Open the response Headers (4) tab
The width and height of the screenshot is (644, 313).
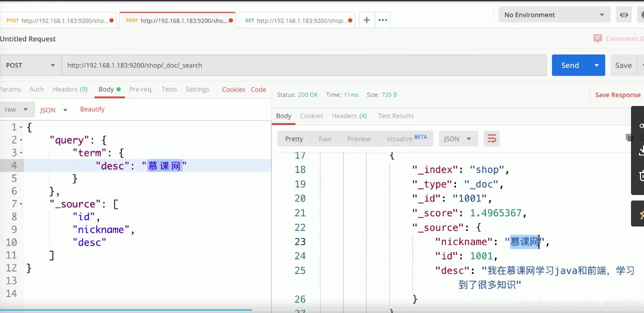coord(349,115)
